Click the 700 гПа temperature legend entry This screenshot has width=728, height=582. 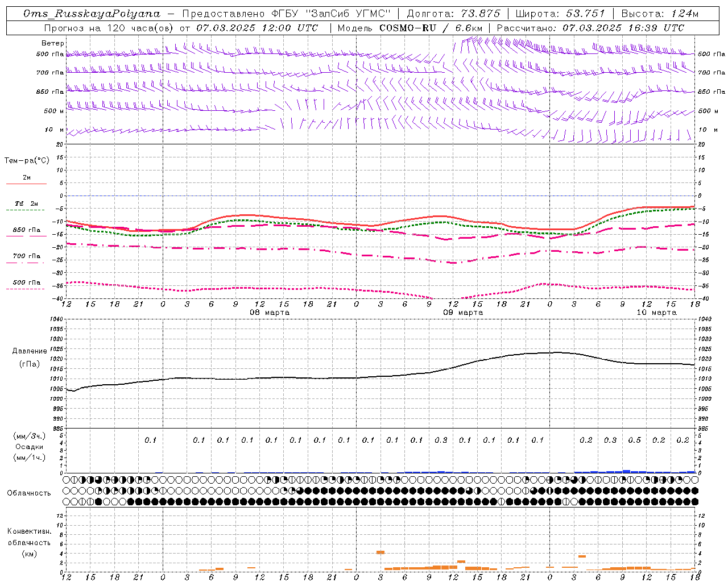click(x=26, y=256)
